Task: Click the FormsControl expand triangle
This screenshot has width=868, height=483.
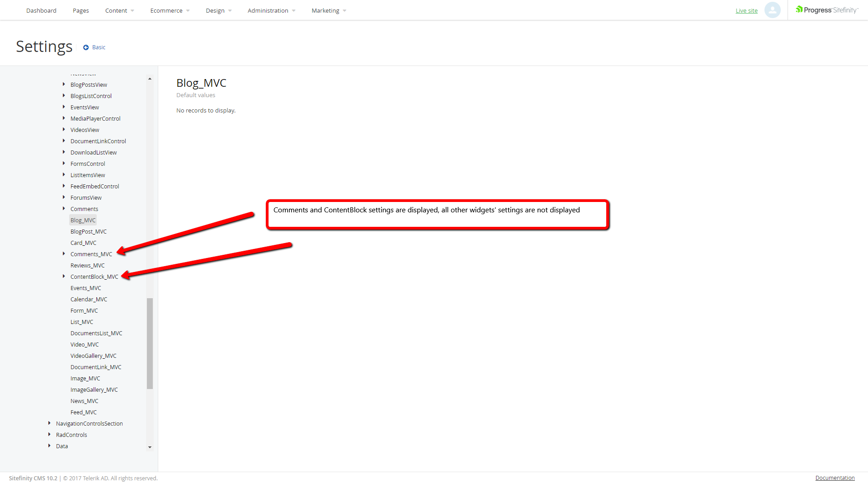Action: (64, 163)
